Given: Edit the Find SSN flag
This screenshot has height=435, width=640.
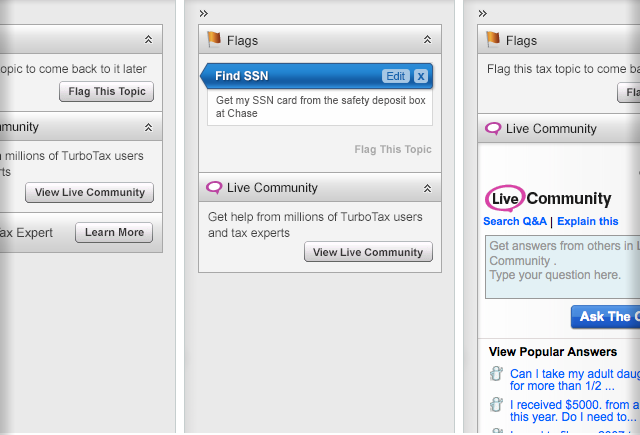Looking at the screenshot, I should (x=396, y=76).
